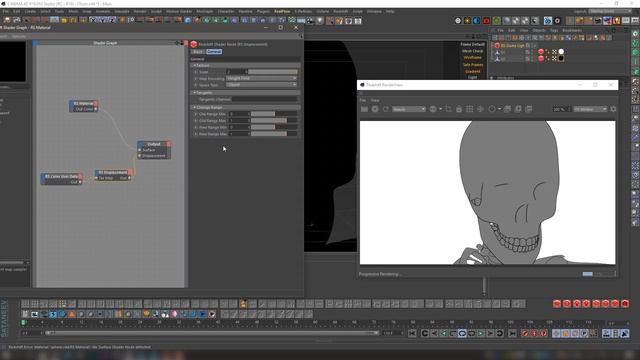Adjust the Scale slider
640x360 pixels.
pyautogui.click(x=273, y=72)
